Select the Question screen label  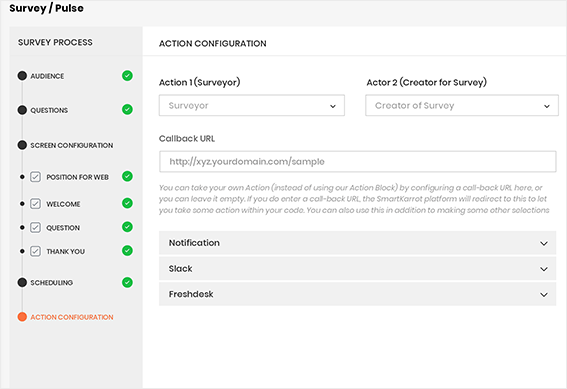63,228
